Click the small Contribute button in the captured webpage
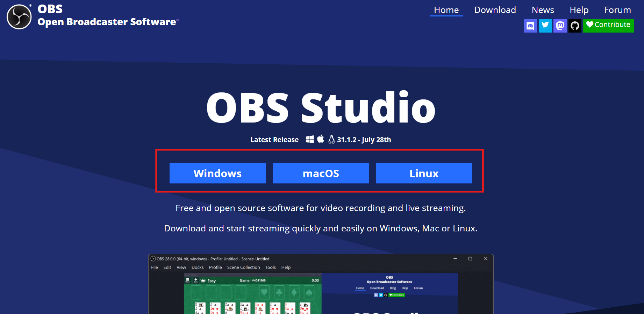The image size is (644, 314). click(397, 295)
